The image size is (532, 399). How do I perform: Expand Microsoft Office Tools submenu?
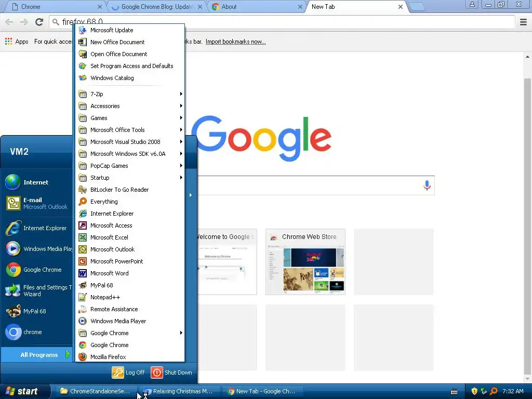click(x=130, y=130)
